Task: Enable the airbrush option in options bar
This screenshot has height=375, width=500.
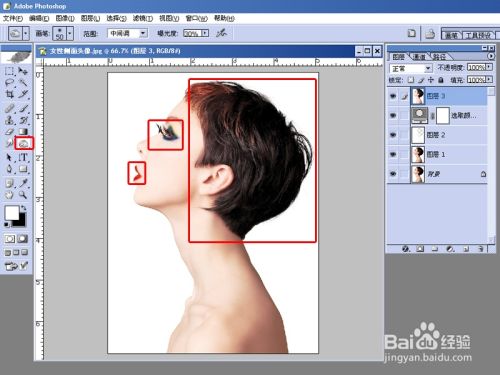Action: pos(221,33)
